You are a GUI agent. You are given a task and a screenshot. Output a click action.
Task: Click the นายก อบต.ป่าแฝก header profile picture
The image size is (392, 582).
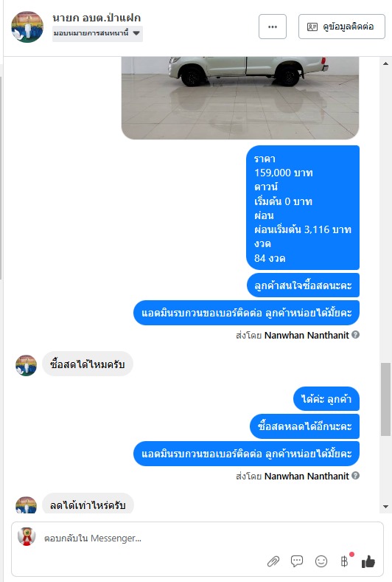[x=27, y=27]
